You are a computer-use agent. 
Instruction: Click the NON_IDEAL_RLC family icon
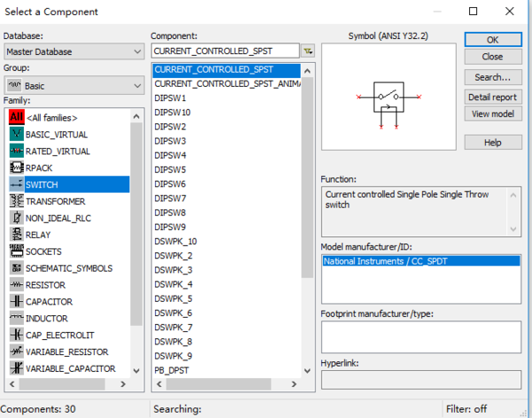(x=16, y=217)
